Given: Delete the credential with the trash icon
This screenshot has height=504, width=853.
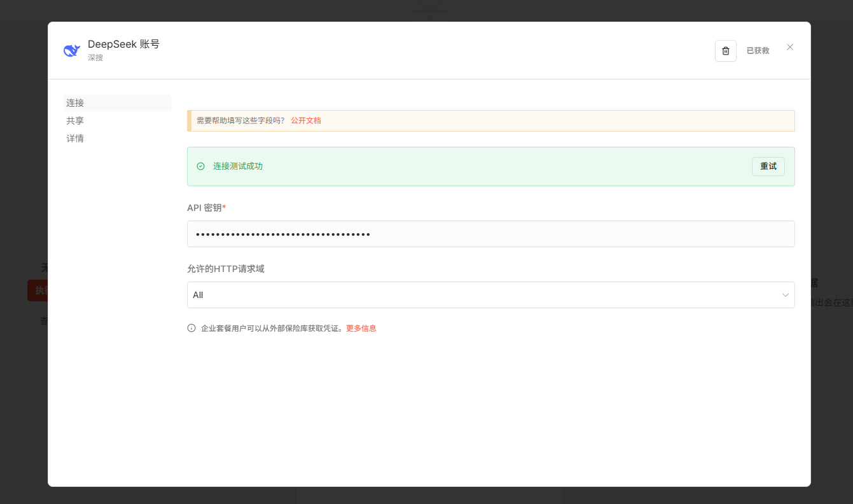Looking at the screenshot, I should 725,51.
